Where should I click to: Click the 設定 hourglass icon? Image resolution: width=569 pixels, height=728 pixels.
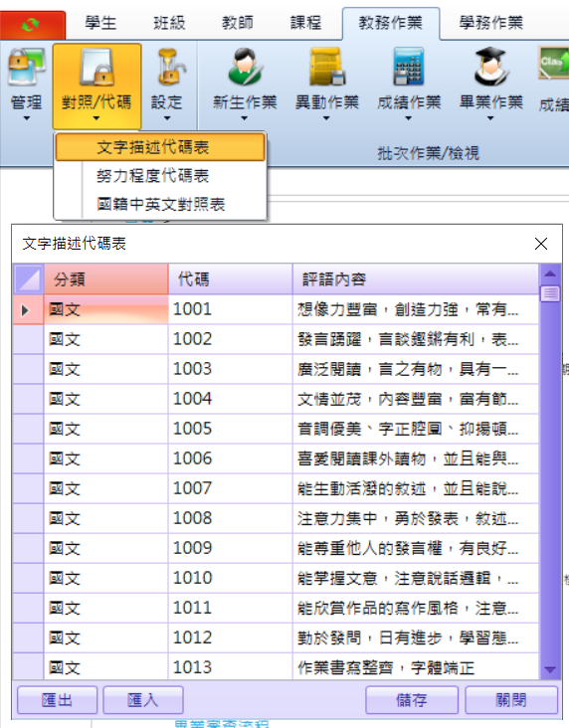tap(169, 67)
